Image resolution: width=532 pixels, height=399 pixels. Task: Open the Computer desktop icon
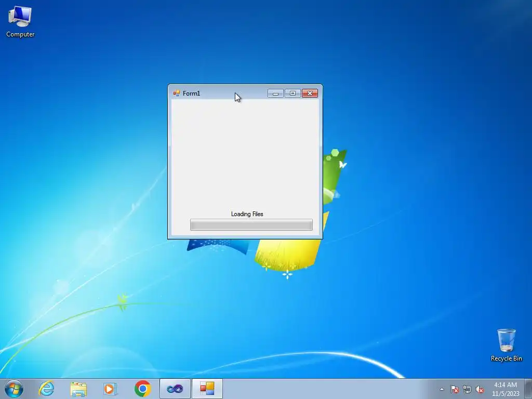20,21
